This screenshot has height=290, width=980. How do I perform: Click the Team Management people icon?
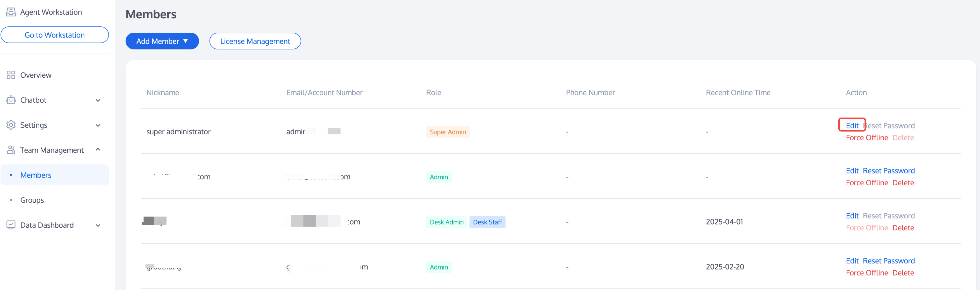tap(11, 150)
